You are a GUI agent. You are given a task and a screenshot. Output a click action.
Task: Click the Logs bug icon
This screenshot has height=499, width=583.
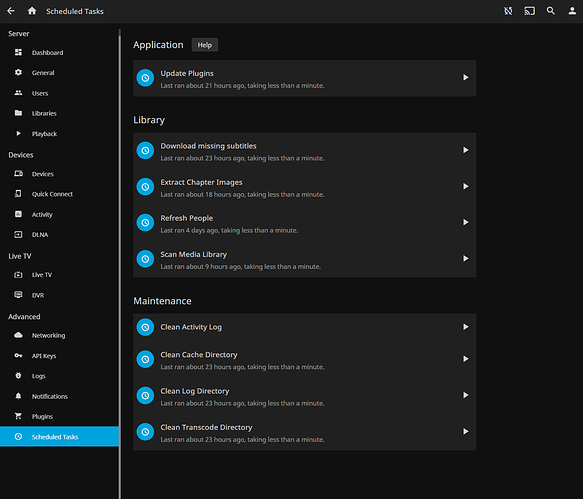[18, 376]
